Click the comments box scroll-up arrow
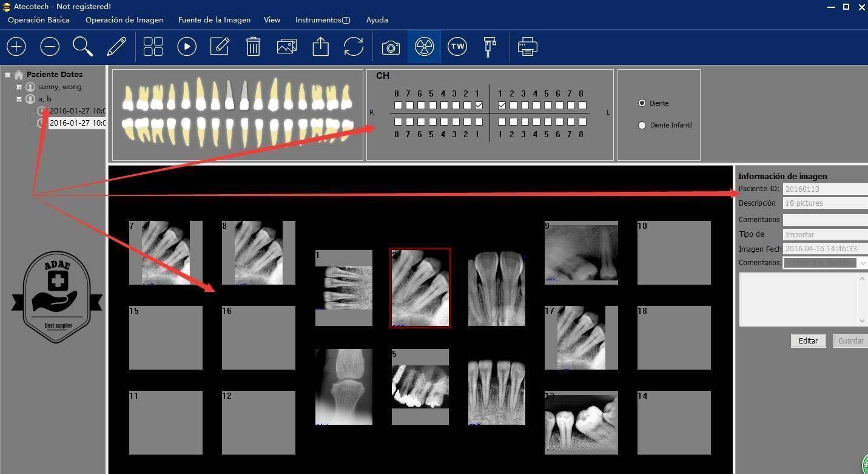 (862, 279)
